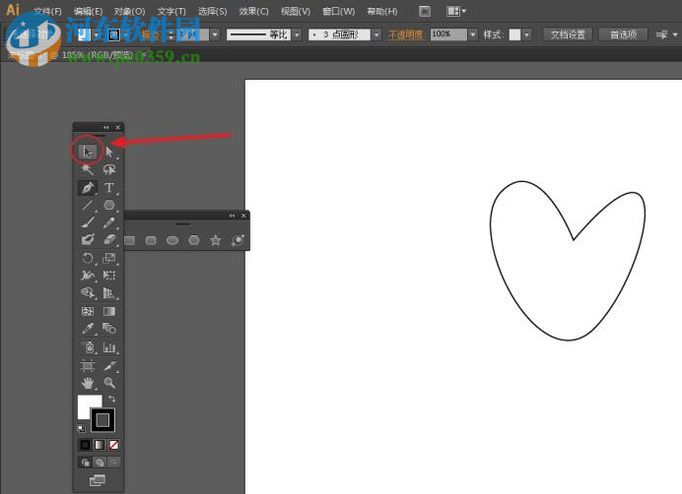
Task: Pick the Lasso tool
Action: 110,170
